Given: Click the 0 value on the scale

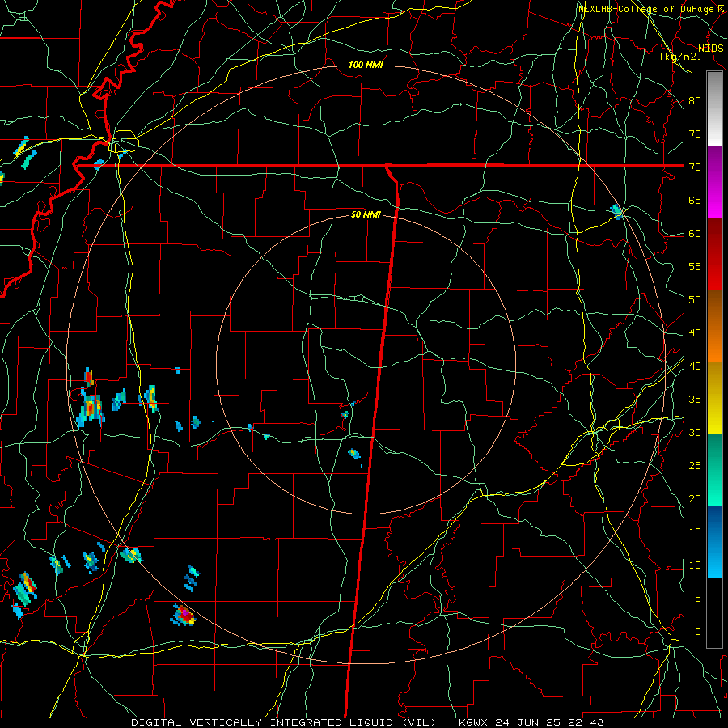Looking at the screenshot, I should coord(698,632).
